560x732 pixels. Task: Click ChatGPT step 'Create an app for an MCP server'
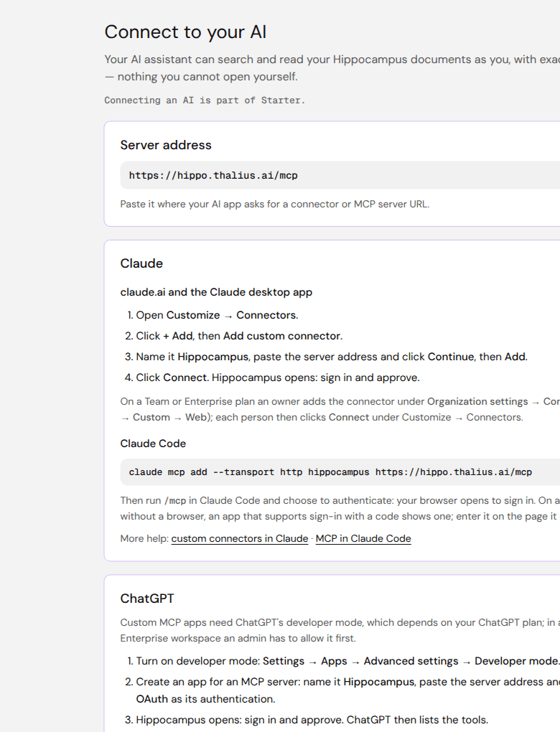[x=348, y=690]
